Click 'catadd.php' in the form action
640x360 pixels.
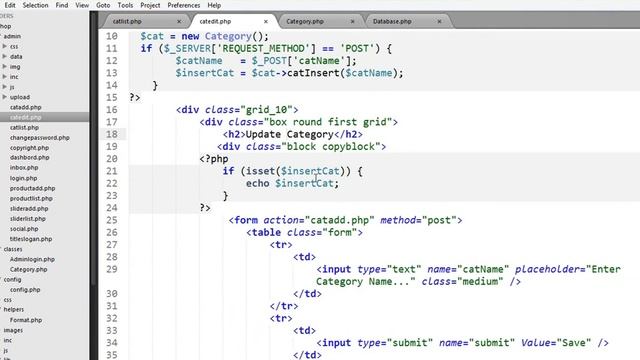340,220
